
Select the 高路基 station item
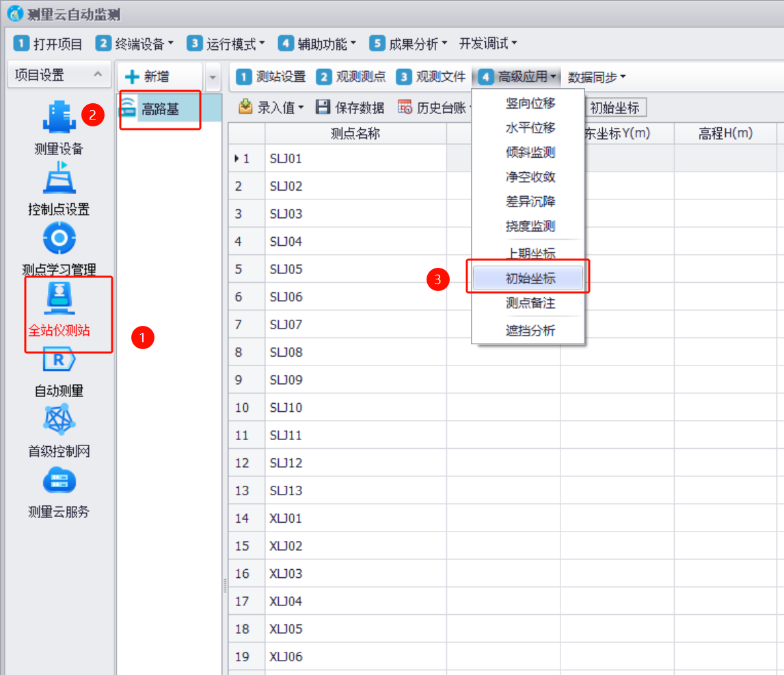160,109
